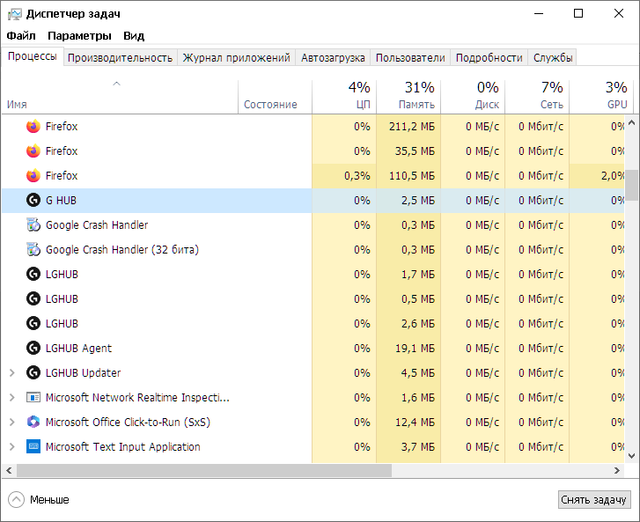Expand Microsoft Network Realtime Inspection group
The height and width of the screenshot is (522, 640).
pos(12,398)
